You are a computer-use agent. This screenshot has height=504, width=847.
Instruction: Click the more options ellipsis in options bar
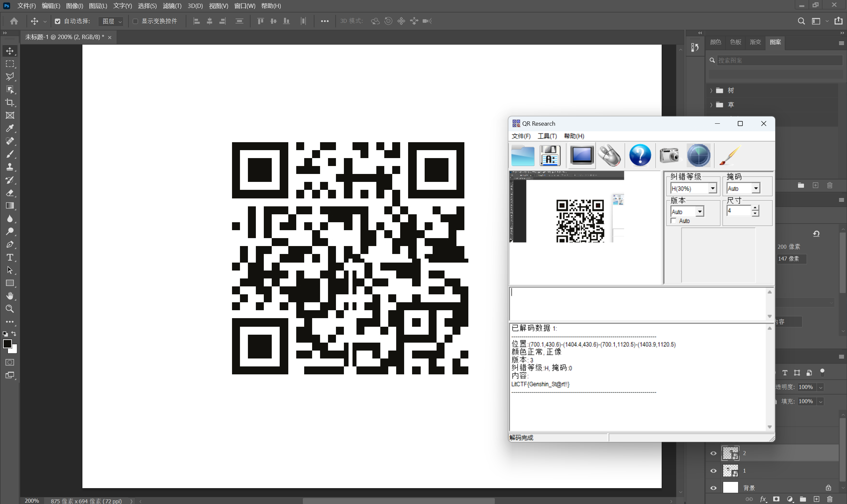325,21
